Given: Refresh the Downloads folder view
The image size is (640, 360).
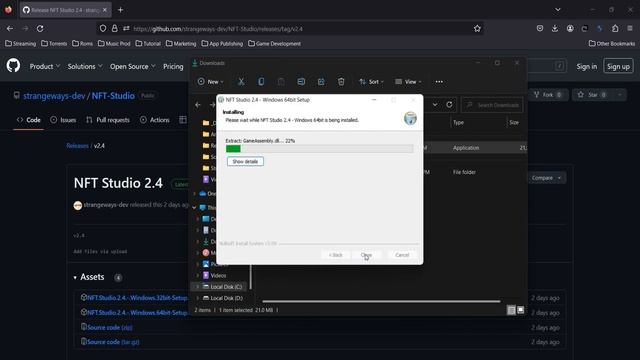Looking at the screenshot, I should (x=449, y=104).
